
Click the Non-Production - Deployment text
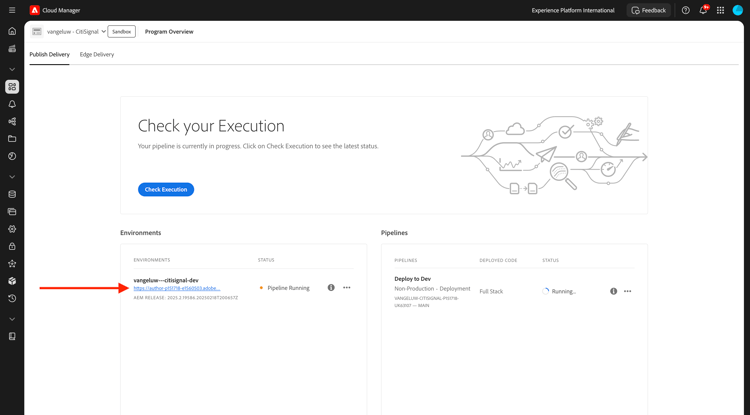(x=432, y=289)
